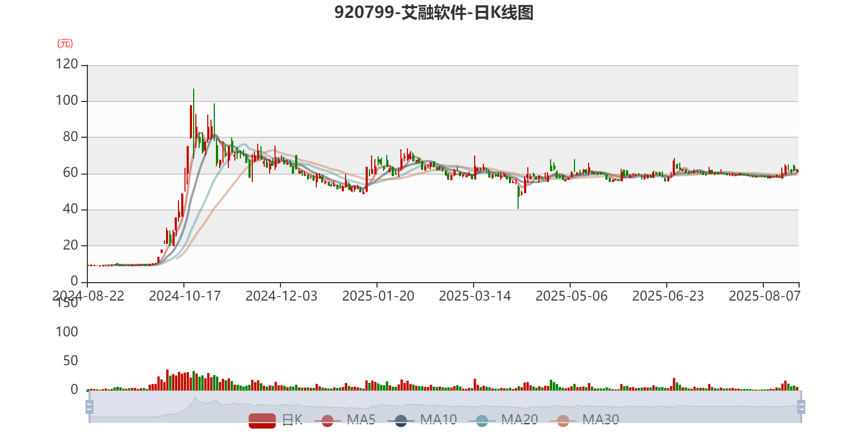
Task: Click the 60 price axis label
Action: pos(71,173)
